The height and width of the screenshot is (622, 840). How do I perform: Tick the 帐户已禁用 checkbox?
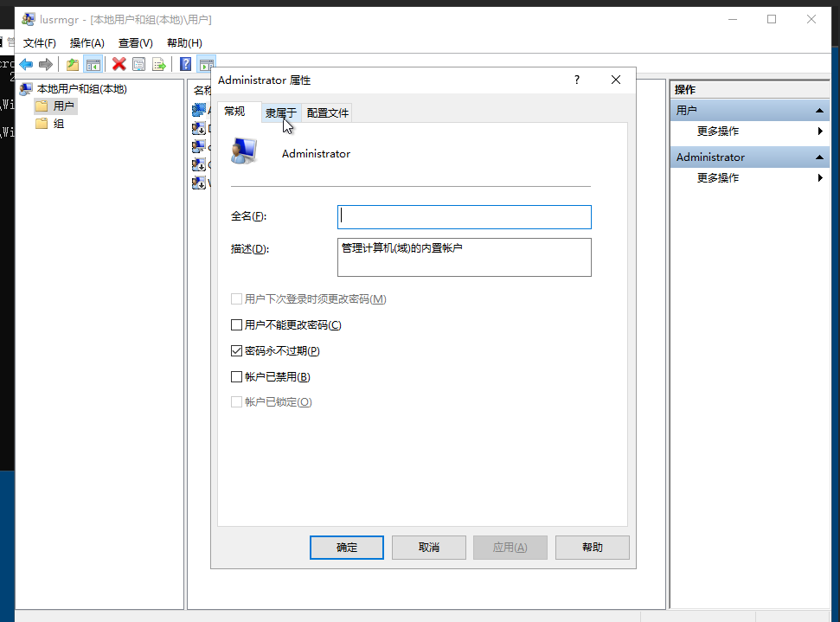[236, 376]
